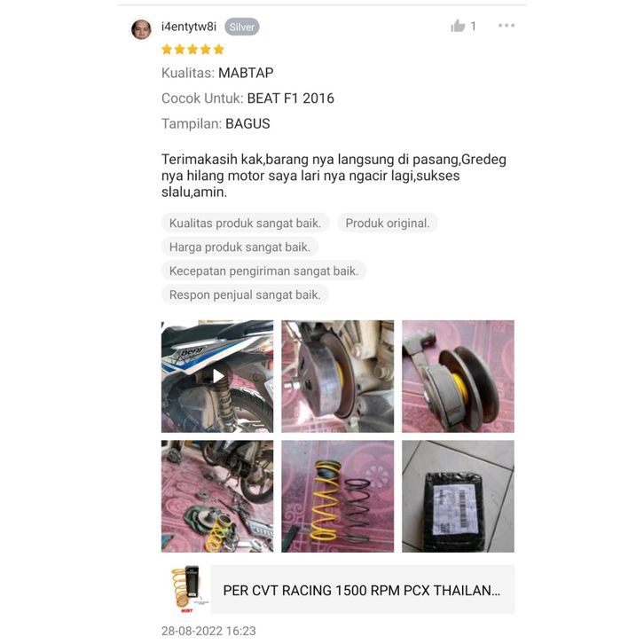Select 'Kecepatan pengiriman sangat baik.' tag
This screenshot has height=644, width=644.
[263, 271]
